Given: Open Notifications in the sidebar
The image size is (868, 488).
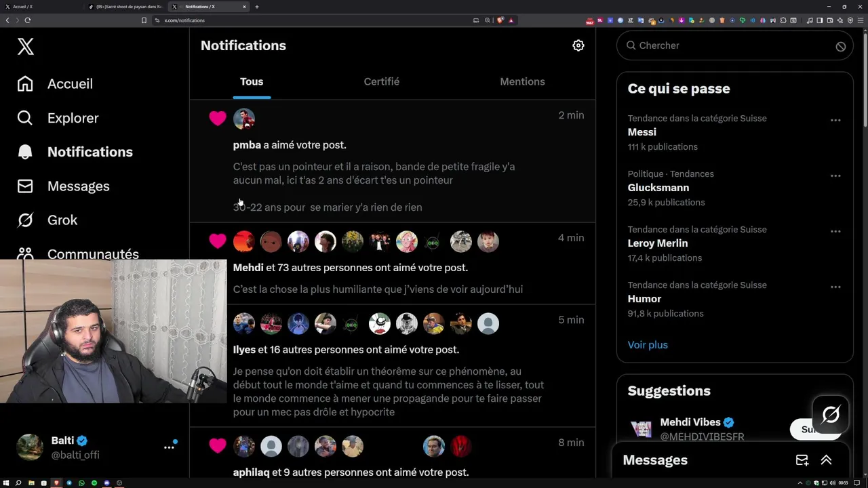Looking at the screenshot, I should tap(75, 152).
